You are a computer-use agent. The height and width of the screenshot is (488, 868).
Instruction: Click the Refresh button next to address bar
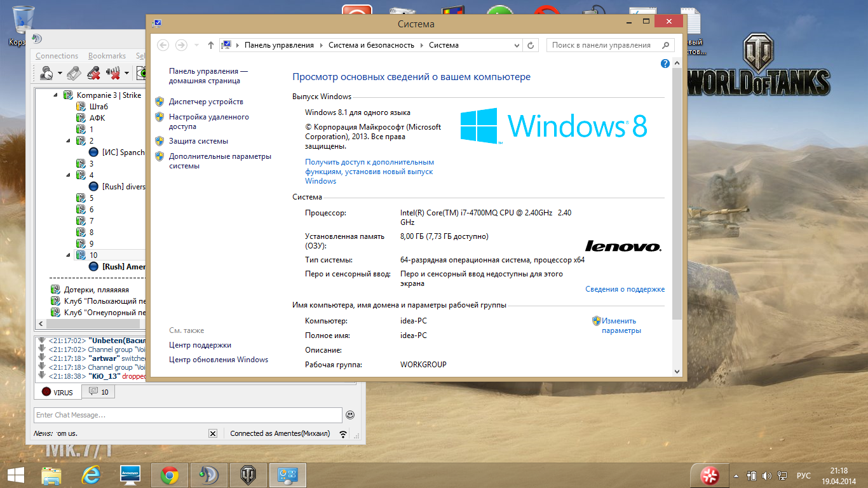[531, 45]
